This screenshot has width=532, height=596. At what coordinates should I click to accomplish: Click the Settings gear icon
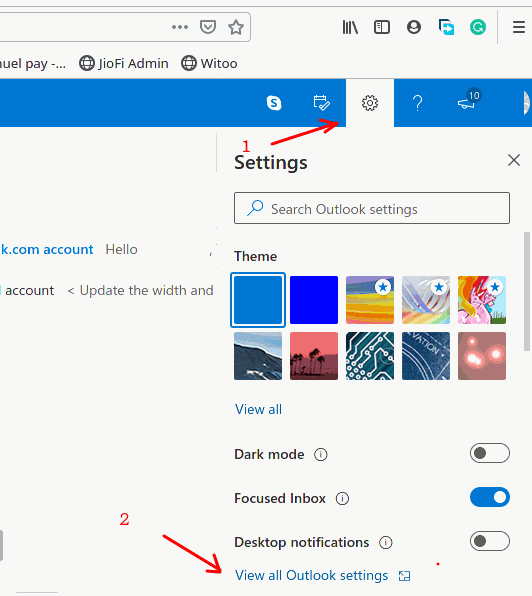(x=370, y=103)
